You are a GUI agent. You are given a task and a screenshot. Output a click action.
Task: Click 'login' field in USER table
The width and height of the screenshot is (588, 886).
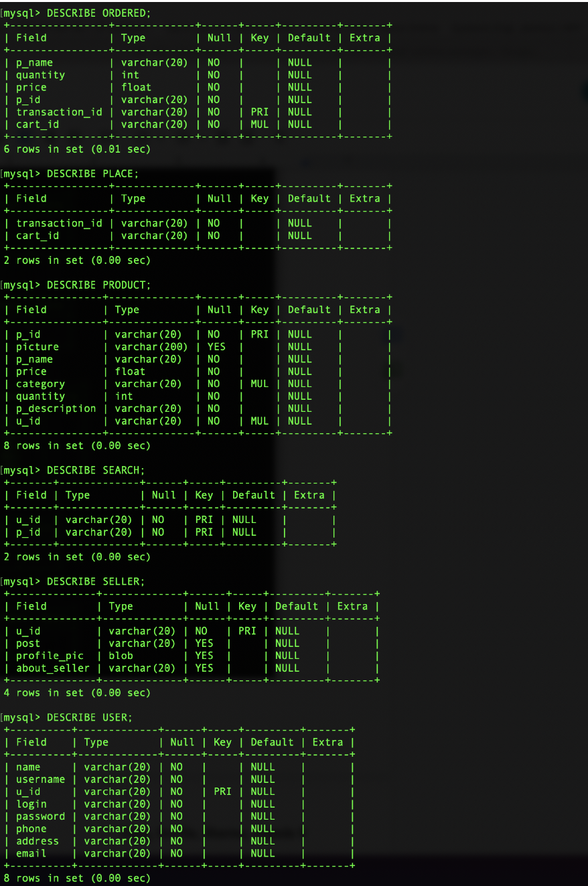click(x=31, y=804)
